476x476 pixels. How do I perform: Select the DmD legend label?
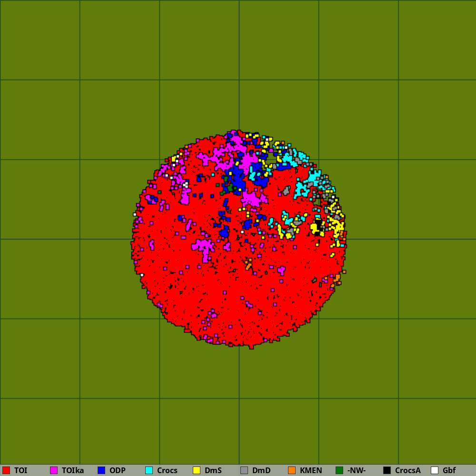[261, 470]
